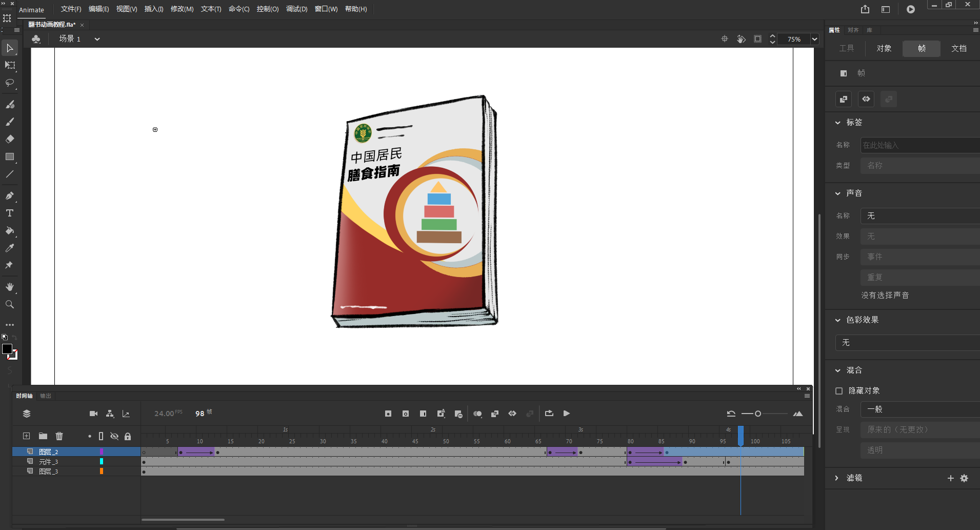The height and width of the screenshot is (530, 980).
Task: Open the edit toolbar ellipsis menu
Action: pos(10,325)
